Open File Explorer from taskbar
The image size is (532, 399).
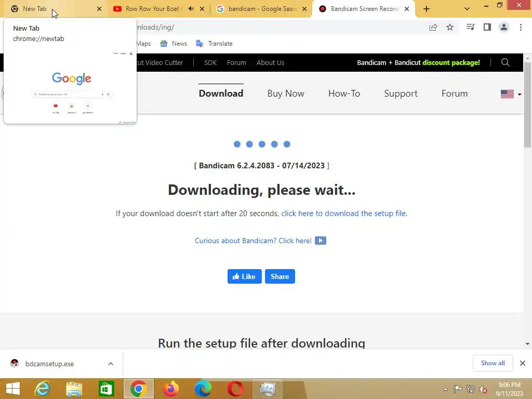[74, 389]
